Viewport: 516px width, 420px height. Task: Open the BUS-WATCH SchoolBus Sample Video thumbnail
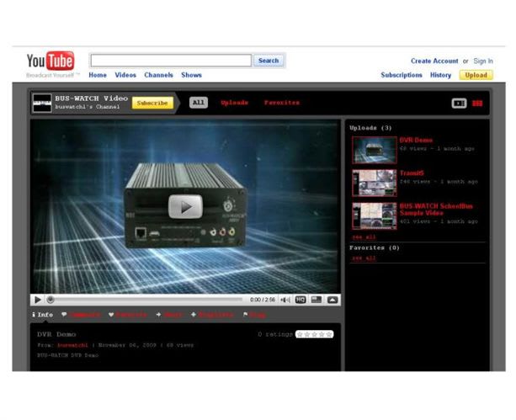[x=375, y=216]
